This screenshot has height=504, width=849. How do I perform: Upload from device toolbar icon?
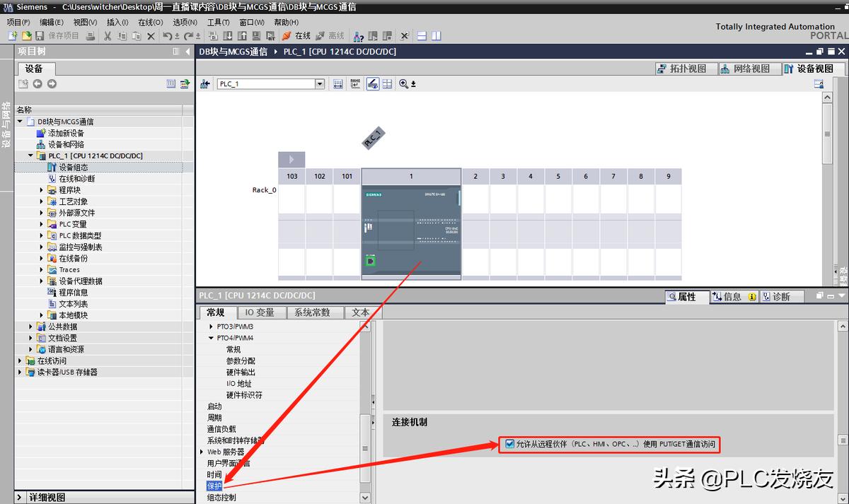(x=242, y=35)
